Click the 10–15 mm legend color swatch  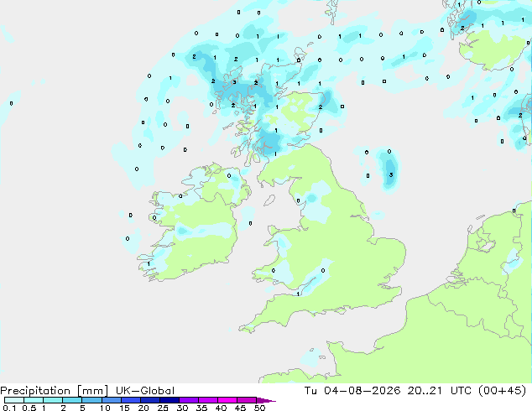[112, 400]
